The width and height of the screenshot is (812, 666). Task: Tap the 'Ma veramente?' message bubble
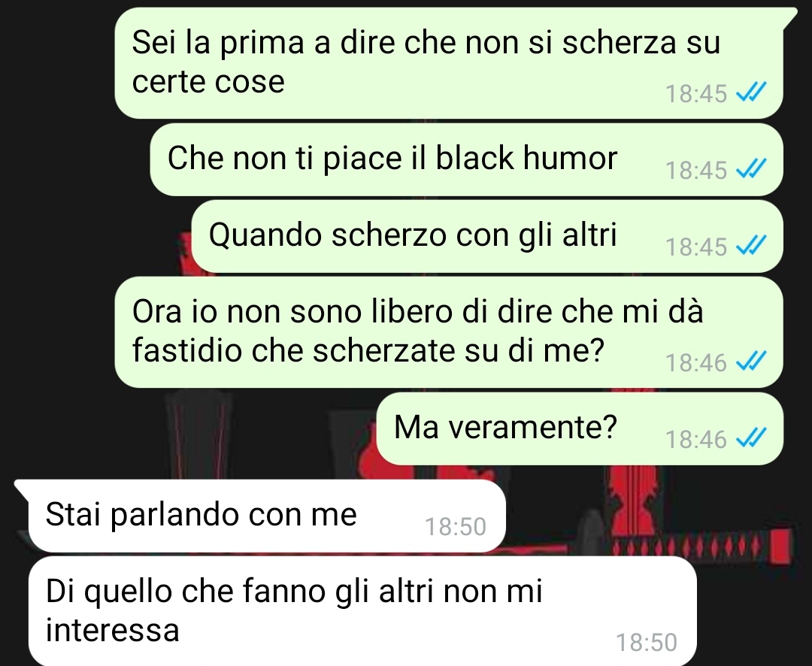tap(580, 428)
